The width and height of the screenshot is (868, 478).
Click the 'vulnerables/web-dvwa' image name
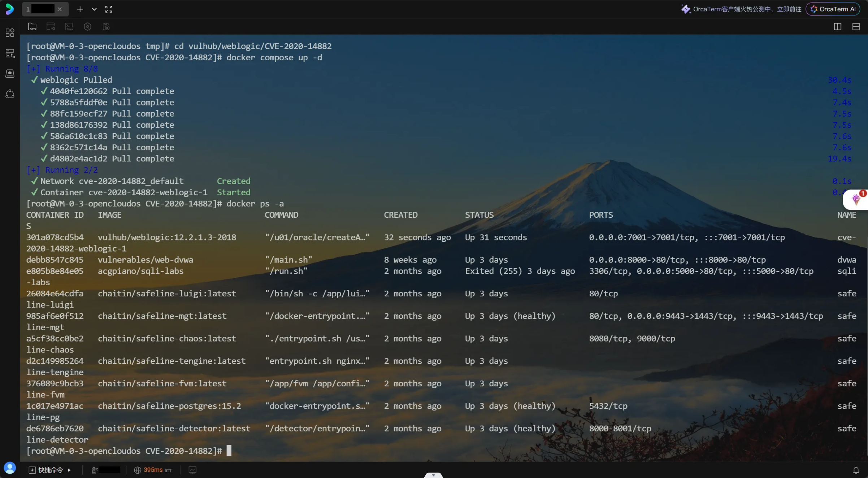tap(145, 260)
